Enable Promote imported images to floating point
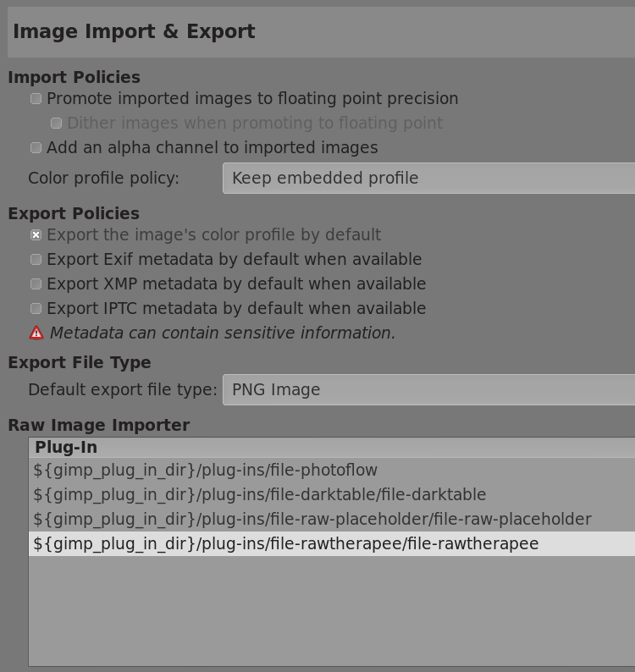635x672 pixels. [x=36, y=99]
